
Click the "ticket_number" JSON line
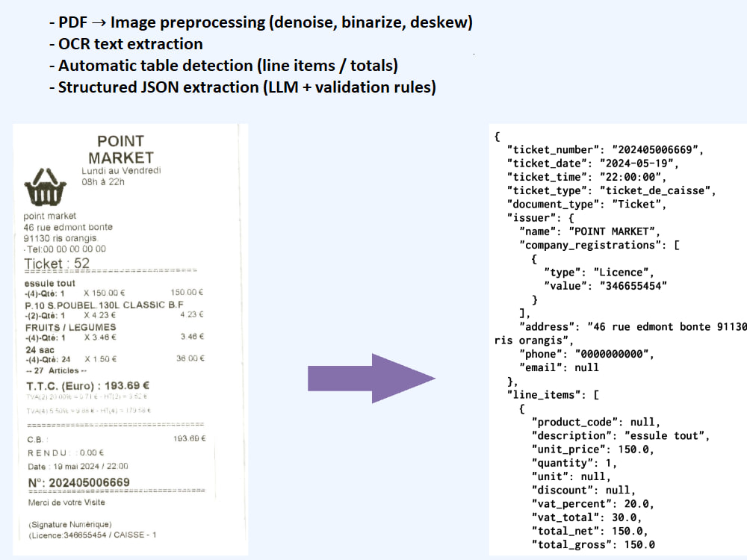(605, 149)
